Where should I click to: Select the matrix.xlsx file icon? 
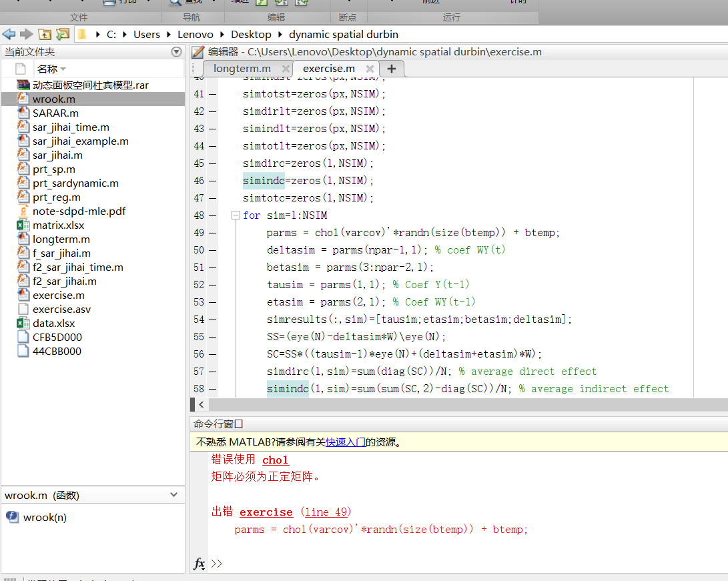(23, 225)
